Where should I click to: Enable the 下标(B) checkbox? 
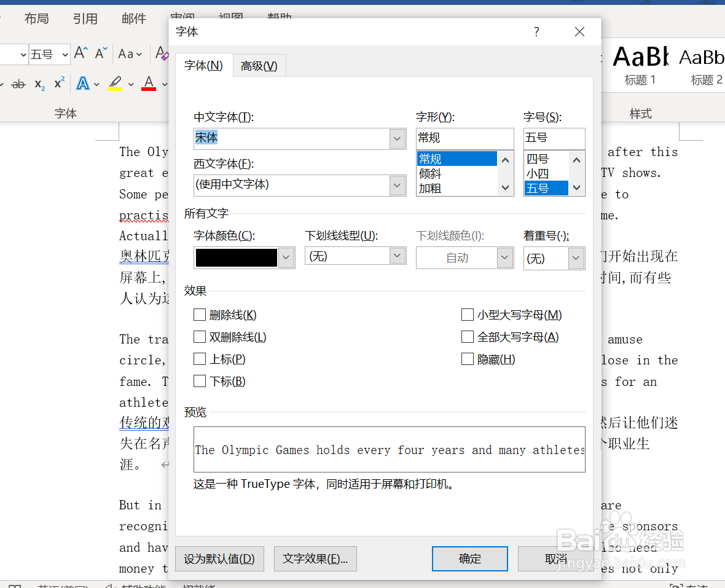[x=199, y=382]
